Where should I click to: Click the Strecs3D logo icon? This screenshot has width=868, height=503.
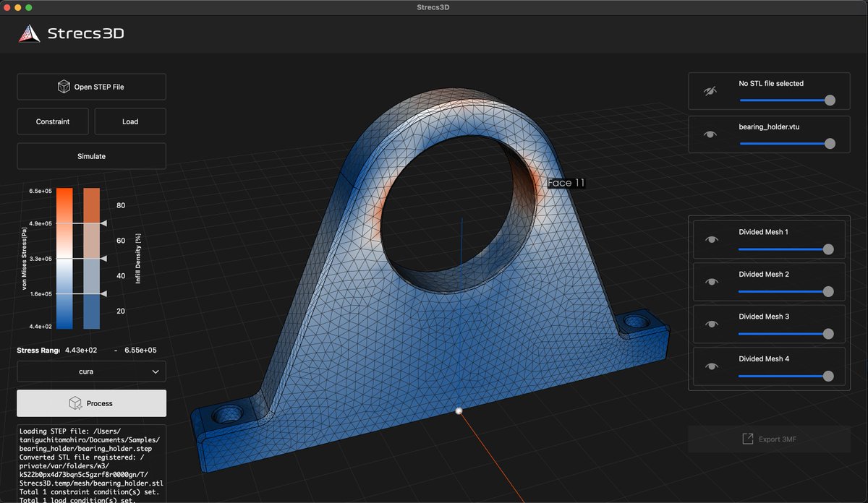[29, 33]
